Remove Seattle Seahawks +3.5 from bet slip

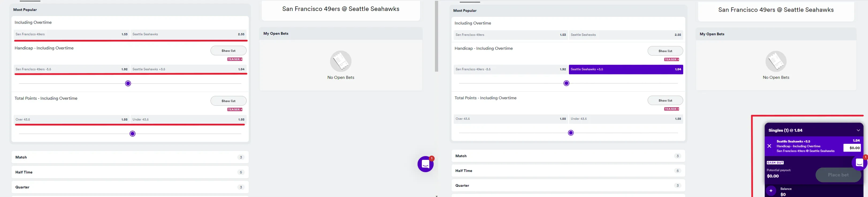pos(769,146)
